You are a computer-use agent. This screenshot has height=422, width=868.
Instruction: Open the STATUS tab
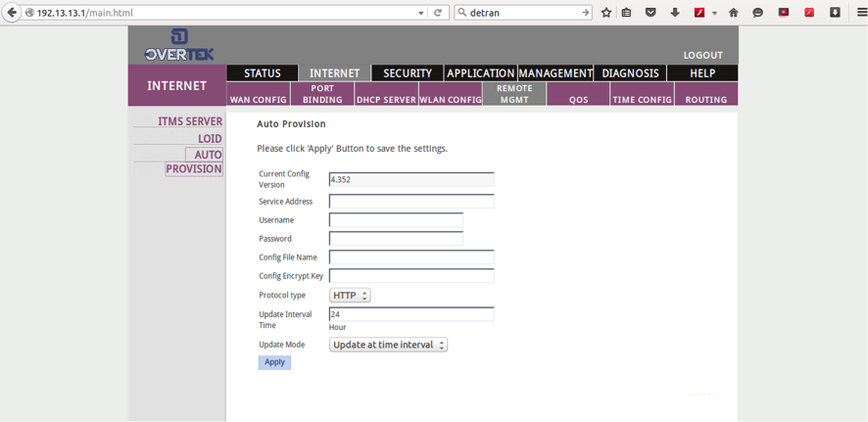click(x=263, y=73)
